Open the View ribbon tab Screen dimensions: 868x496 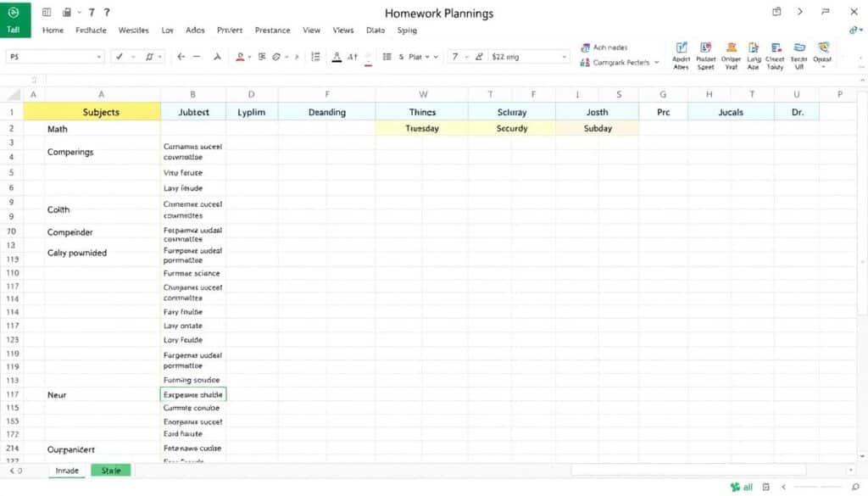pyautogui.click(x=311, y=31)
